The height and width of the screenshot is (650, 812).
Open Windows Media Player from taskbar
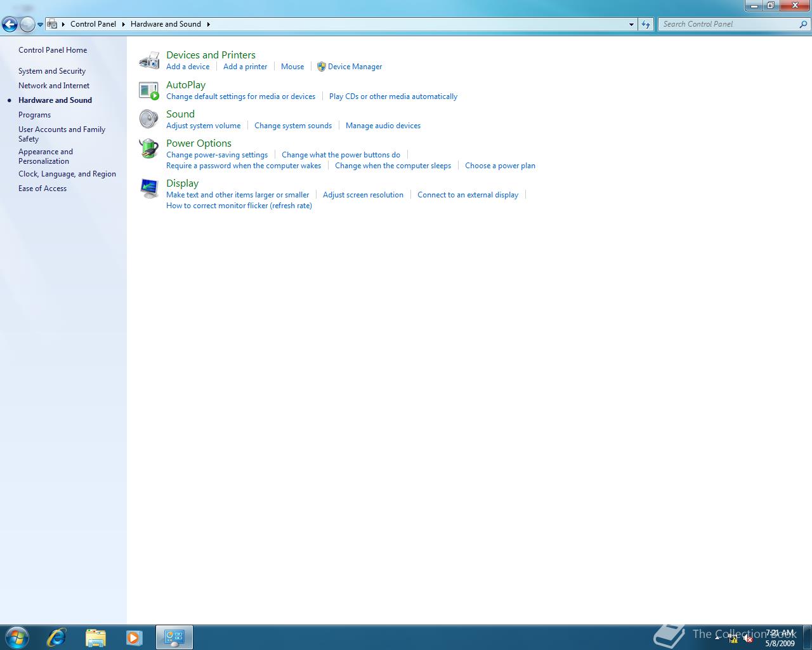click(134, 637)
